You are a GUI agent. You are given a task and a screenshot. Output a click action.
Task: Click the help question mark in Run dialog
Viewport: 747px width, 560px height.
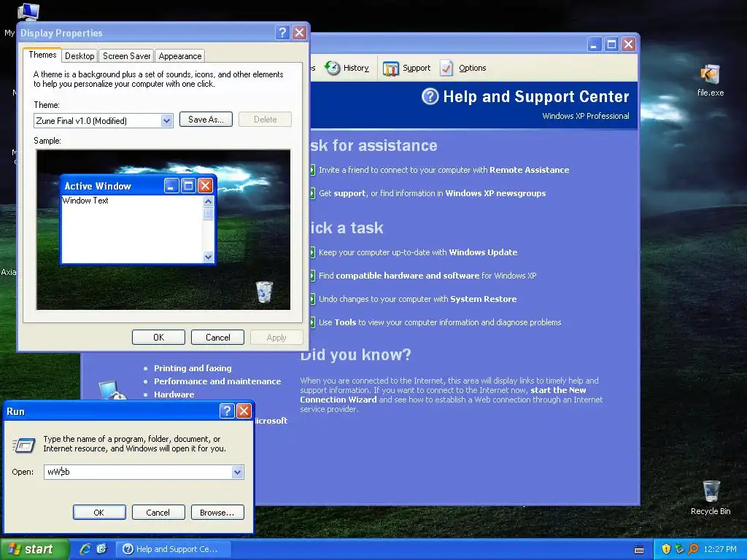[x=227, y=411]
